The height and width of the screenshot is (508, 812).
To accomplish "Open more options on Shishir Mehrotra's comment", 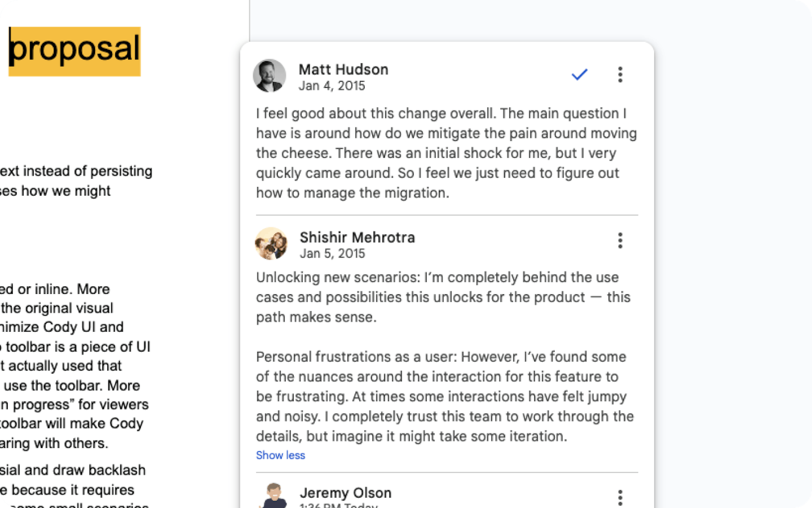I will tap(620, 241).
